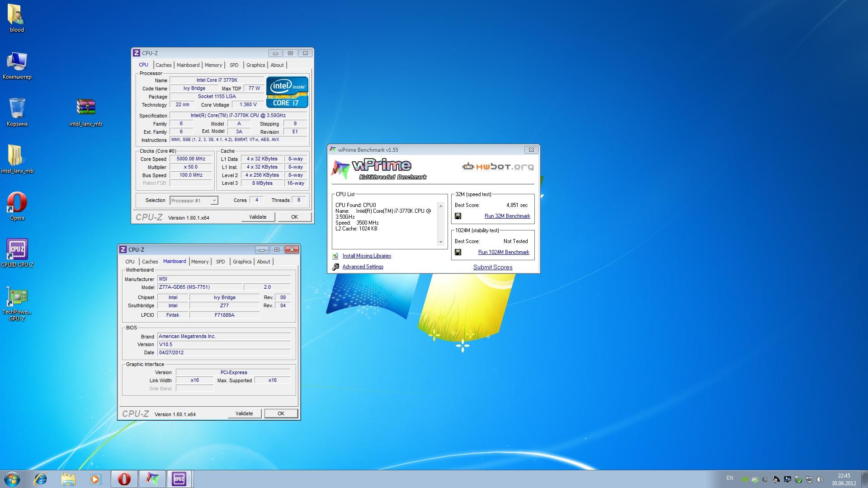The height and width of the screenshot is (488, 868).
Task: Open the Корзина recycle bin icon
Action: pos(17,113)
